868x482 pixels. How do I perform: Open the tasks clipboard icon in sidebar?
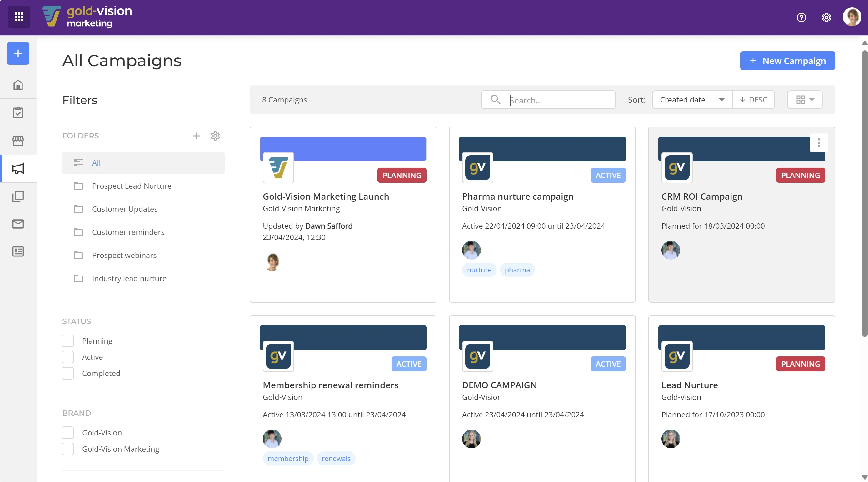click(x=18, y=112)
